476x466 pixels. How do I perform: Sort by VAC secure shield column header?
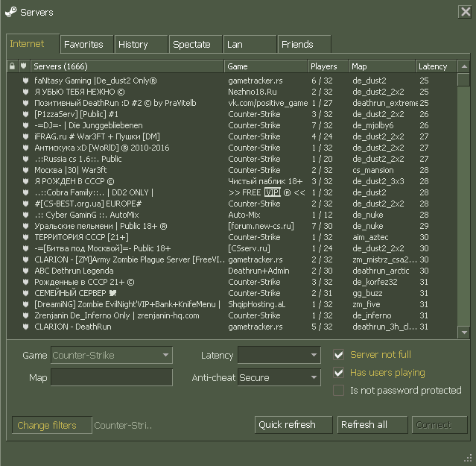click(x=24, y=66)
